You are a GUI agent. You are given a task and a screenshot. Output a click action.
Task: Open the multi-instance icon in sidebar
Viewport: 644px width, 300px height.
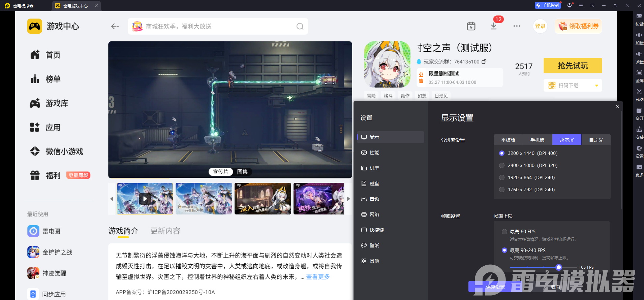coord(639,110)
